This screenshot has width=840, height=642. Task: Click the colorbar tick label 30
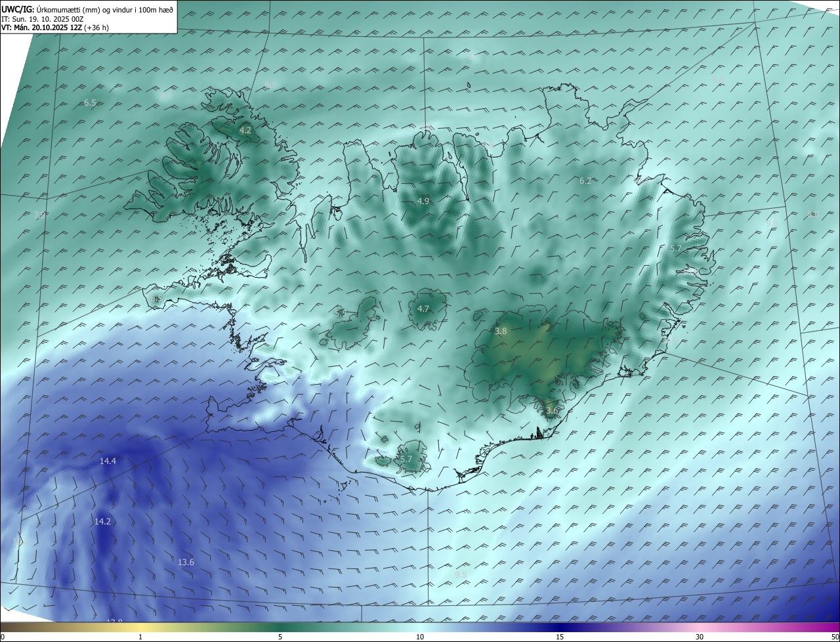click(x=700, y=637)
